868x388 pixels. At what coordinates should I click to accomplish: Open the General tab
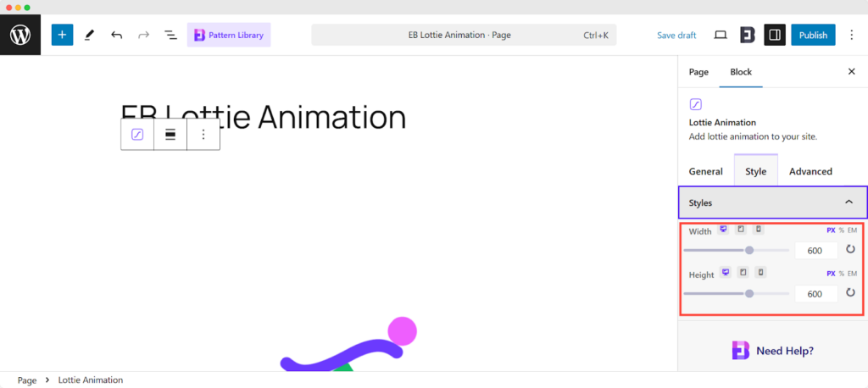tap(706, 172)
